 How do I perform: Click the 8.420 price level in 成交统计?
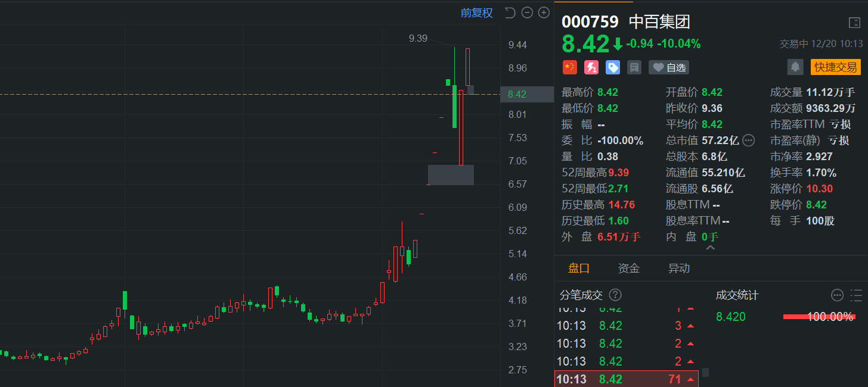point(731,317)
